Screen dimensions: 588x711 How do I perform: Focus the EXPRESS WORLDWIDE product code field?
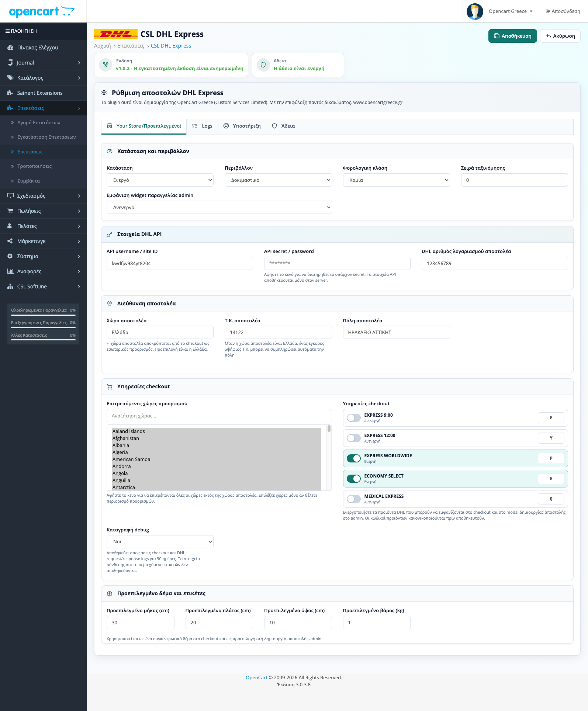coord(551,458)
